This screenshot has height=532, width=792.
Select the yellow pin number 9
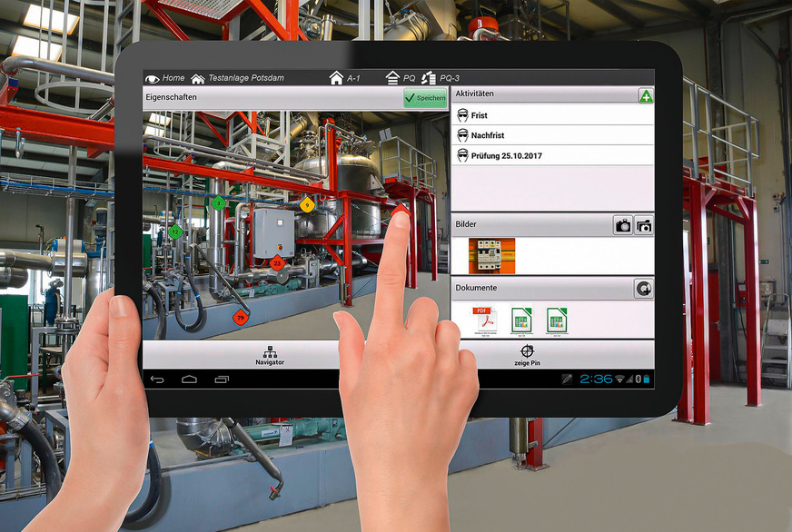coord(307,205)
